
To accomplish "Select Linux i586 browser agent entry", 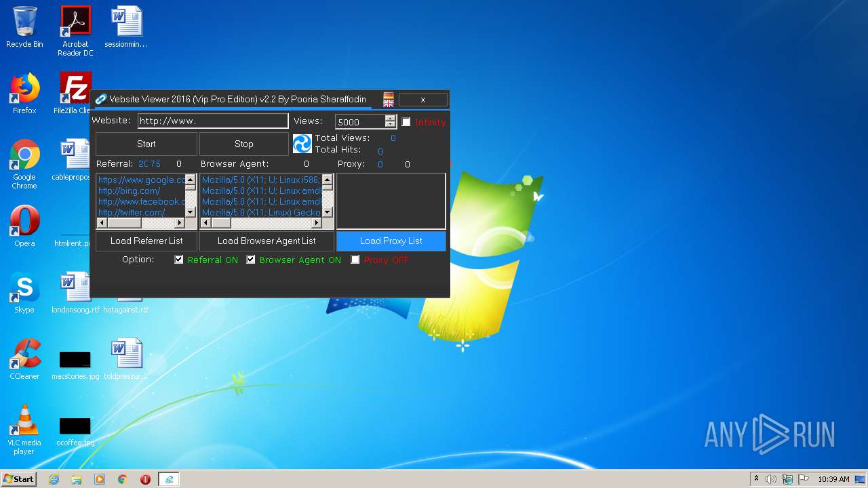I will pyautogui.click(x=261, y=180).
